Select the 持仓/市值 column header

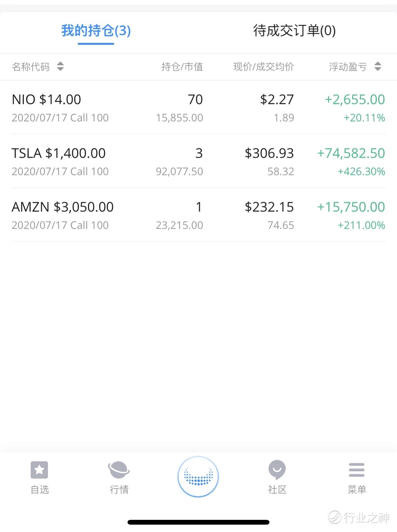coord(182,67)
